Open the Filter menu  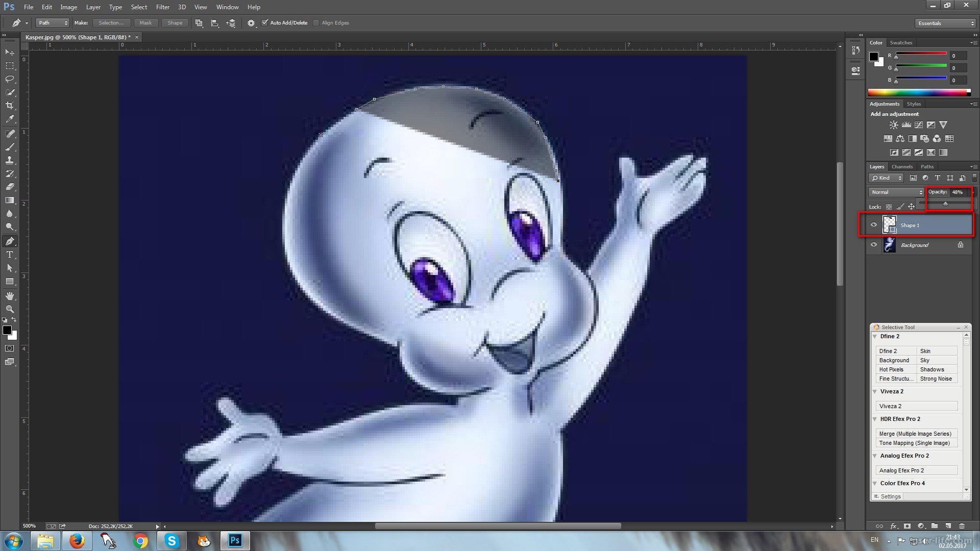[163, 7]
